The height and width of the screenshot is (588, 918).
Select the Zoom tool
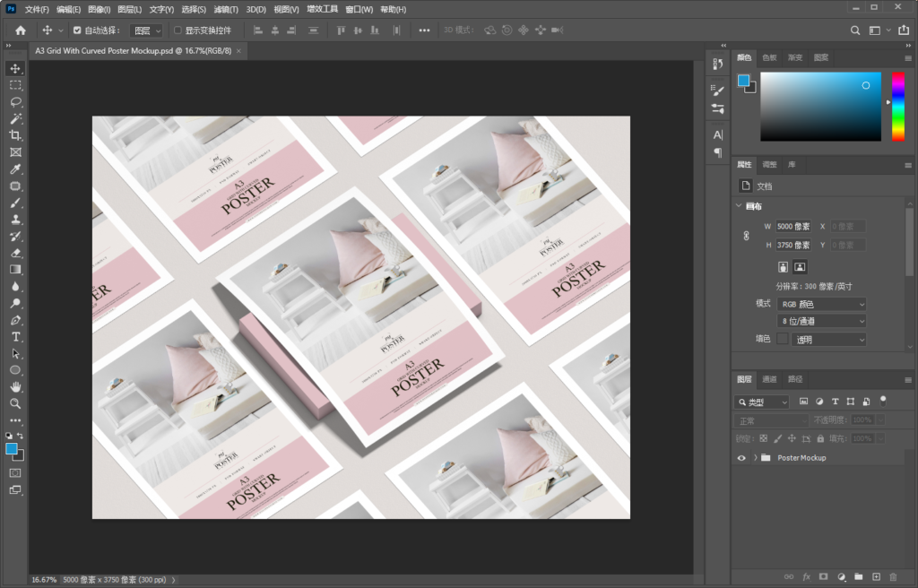tap(15, 403)
